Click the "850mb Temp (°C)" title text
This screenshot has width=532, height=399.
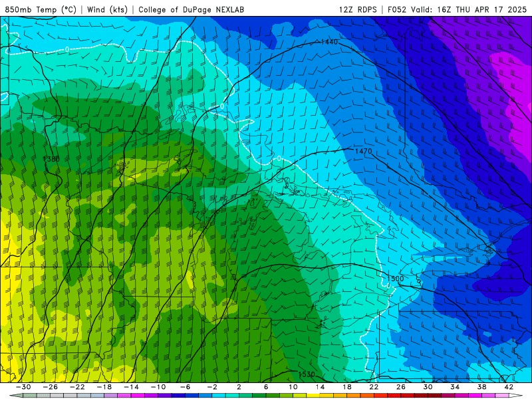pyautogui.click(x=41, y=9)
